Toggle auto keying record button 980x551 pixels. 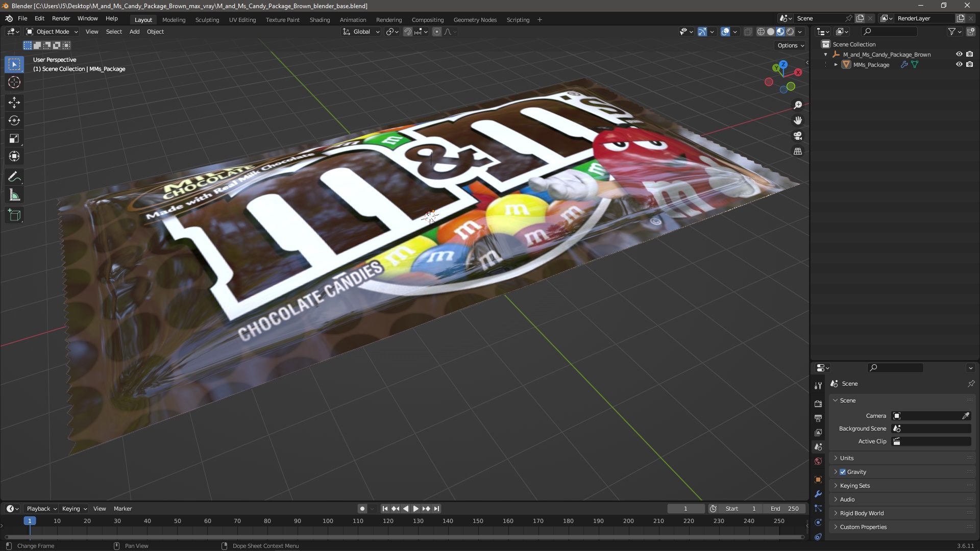362,509
